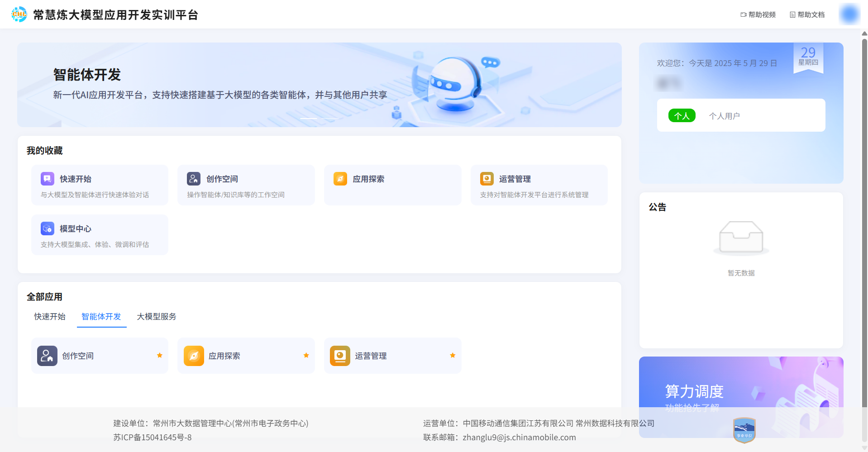
Task: Unfavorite 创作空间 using its star
Action: coord(160,356)
